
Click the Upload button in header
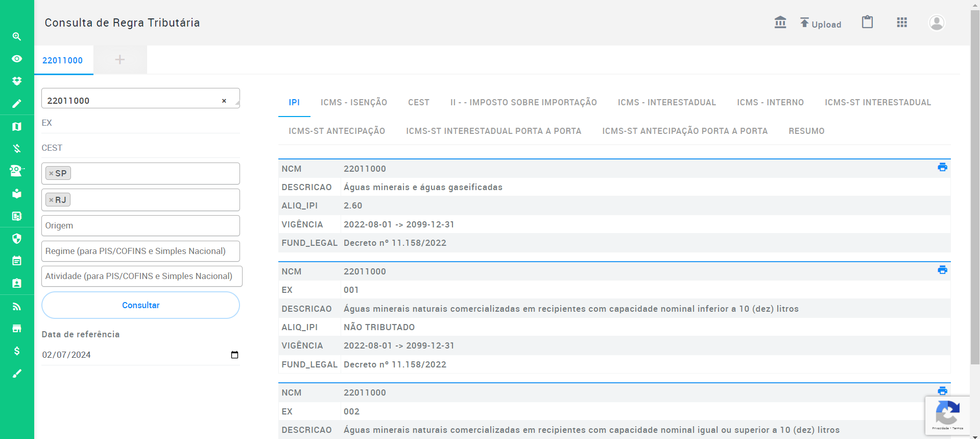click(821, 24)
